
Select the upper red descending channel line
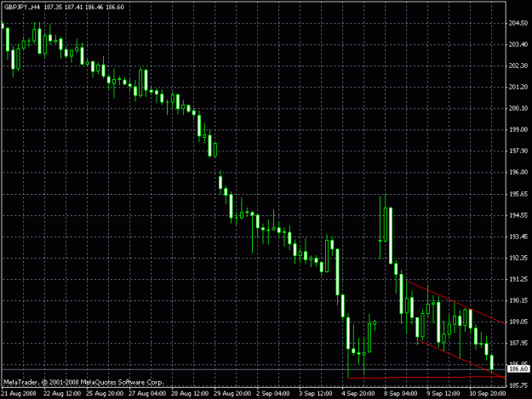tap(455, 302)
